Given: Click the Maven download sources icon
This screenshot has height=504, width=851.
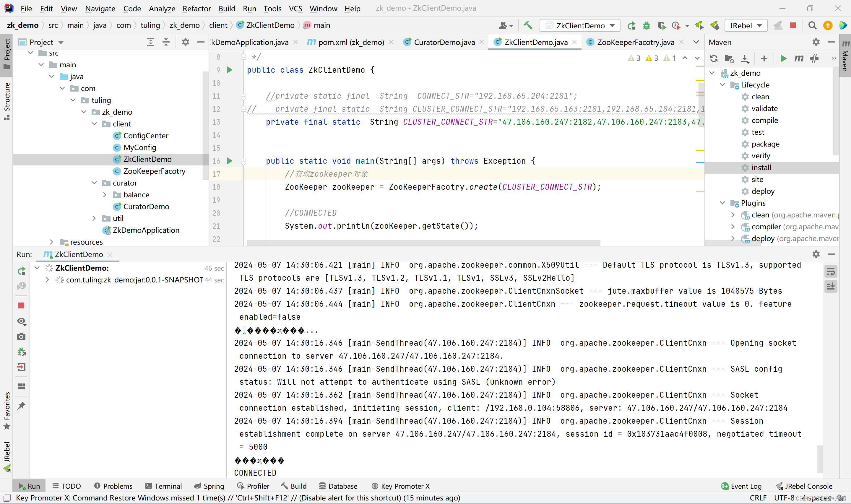Looking at the screenshot, I should coord(745,58).
